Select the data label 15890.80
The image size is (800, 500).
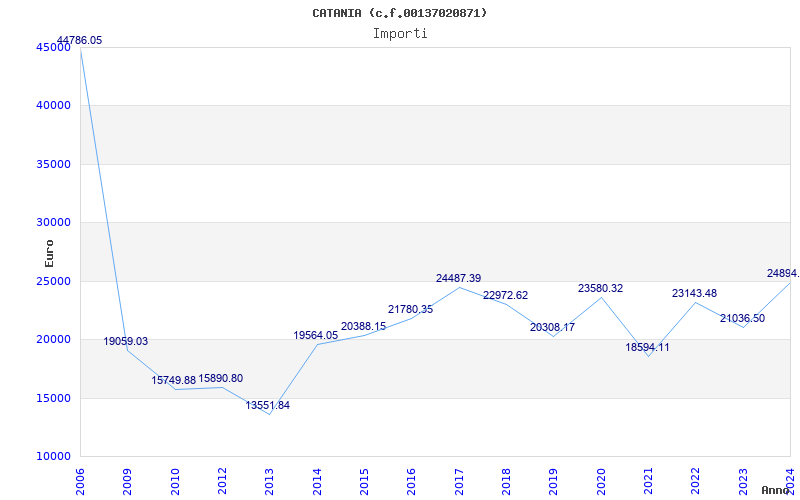tap(220, 379)
